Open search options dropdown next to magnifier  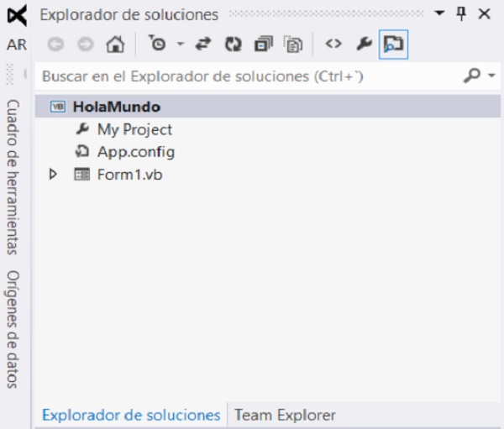[491, 76]
